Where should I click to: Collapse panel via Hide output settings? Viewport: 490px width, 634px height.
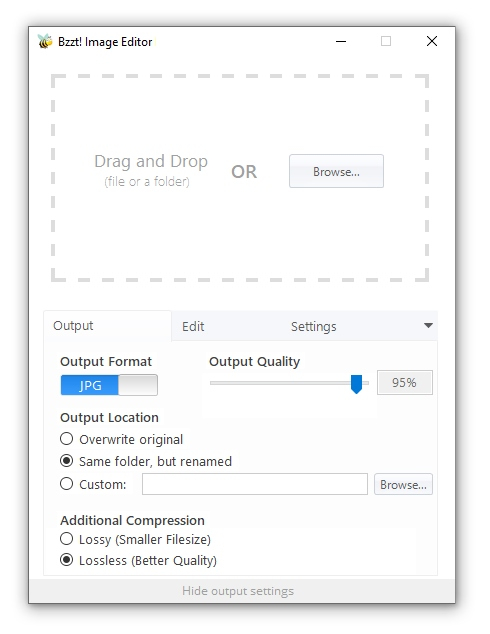coord(238,591)
